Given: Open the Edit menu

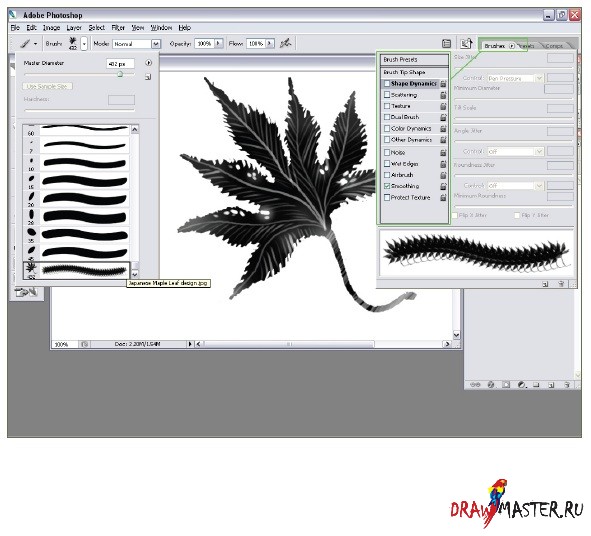Looking at the screenshot, I should pos(31,28).
